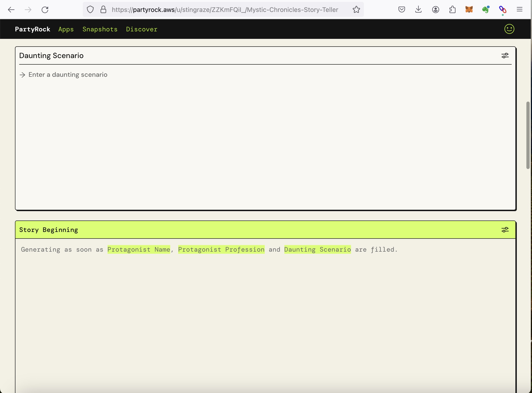Navigate to Discover
The image size is (532, 393).
click(x=142, y=29)
